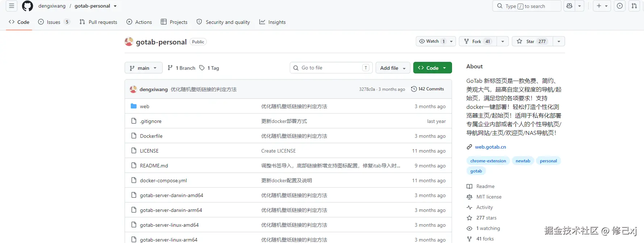
Task: Click file icon next to gotab-server-darwin-arm64
Action: (134, 210)
